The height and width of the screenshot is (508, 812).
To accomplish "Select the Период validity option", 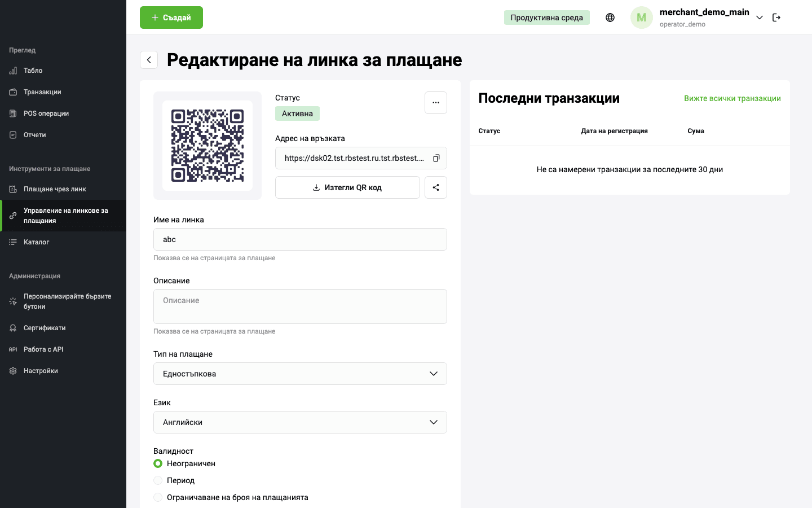I will coord(158,480).
